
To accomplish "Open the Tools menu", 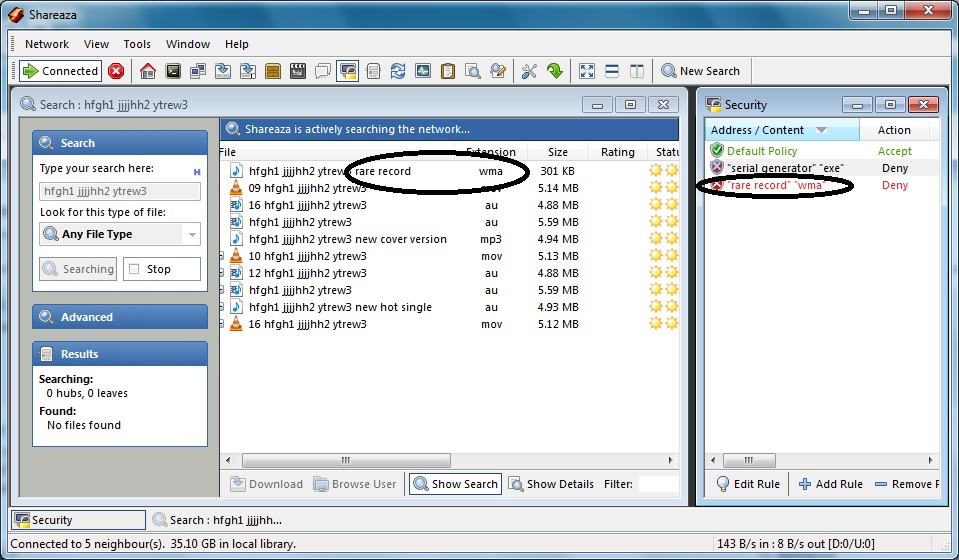I will pos(137,44).
